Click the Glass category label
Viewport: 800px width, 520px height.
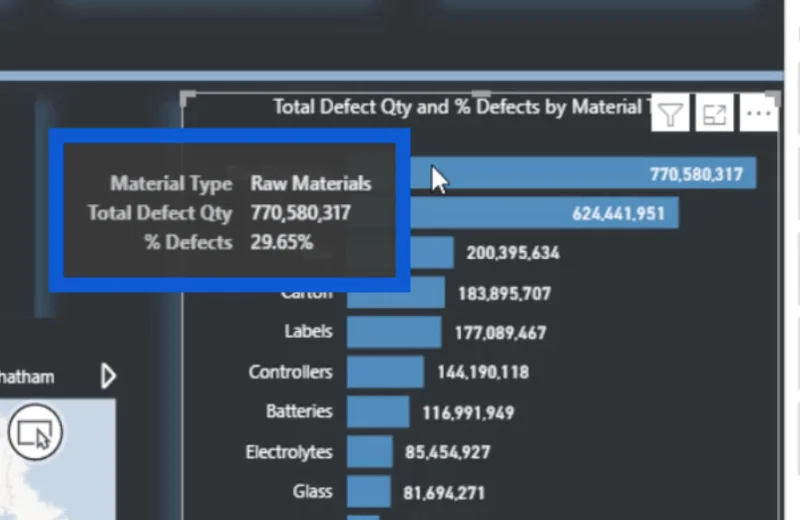(313, 491)
